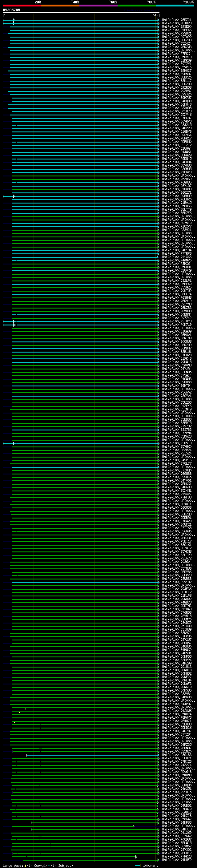Select hit label UniRef100_P50648
Viewport: 197px width, 868px height.
click(176, 772)
